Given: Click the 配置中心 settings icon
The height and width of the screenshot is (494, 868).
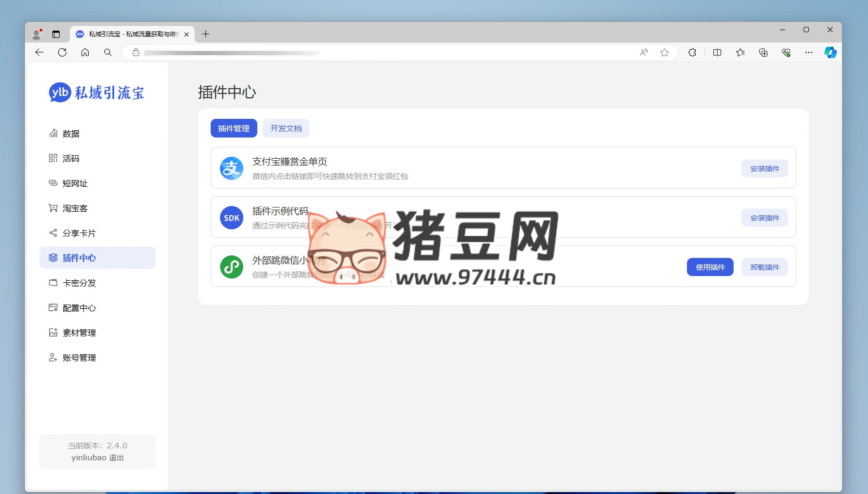Looking at the screenshot, I should pyautogui.click(x=53, y=308).
